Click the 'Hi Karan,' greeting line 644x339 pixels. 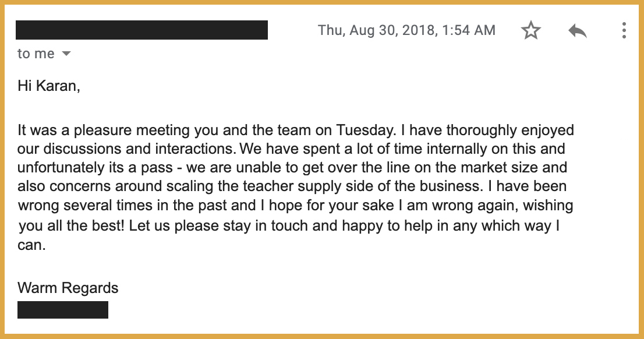(x=48, y=86)
